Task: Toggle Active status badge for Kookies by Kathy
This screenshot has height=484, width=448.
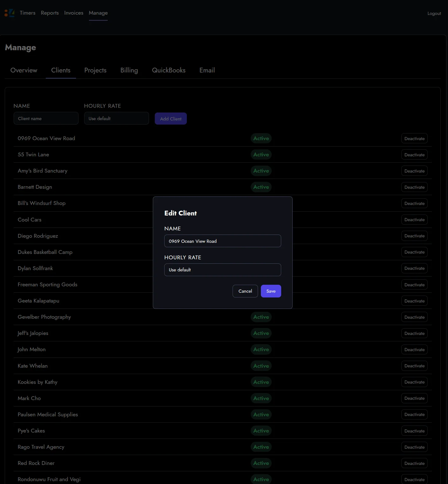Action: 261,382
